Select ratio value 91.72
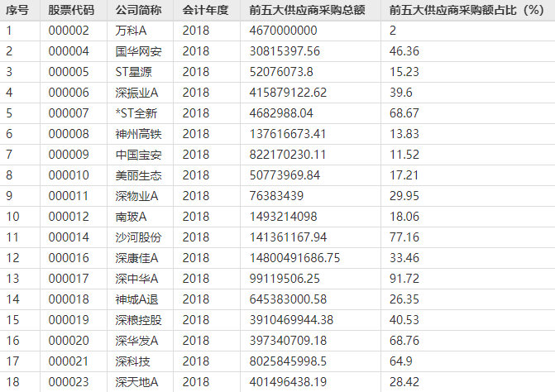 click(404, 279)
